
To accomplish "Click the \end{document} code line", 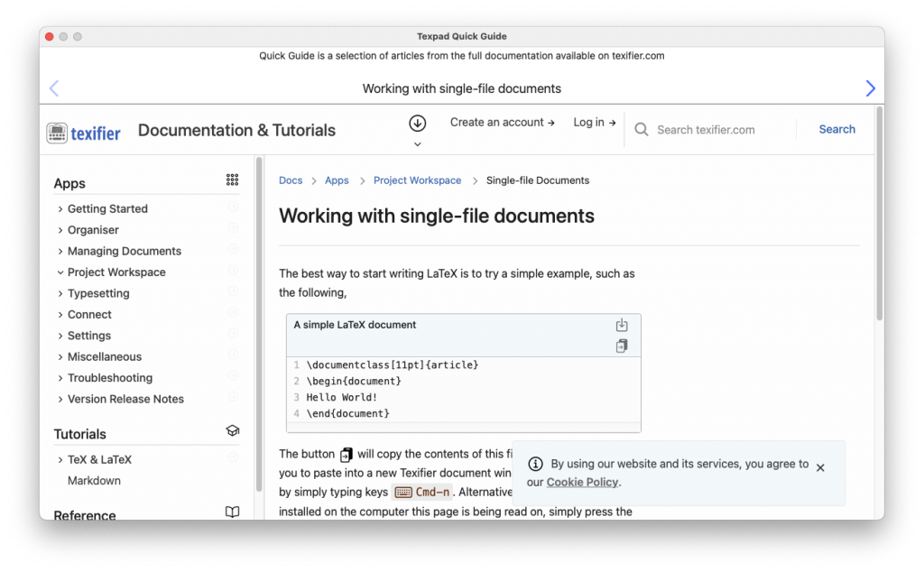I will 347,413.
